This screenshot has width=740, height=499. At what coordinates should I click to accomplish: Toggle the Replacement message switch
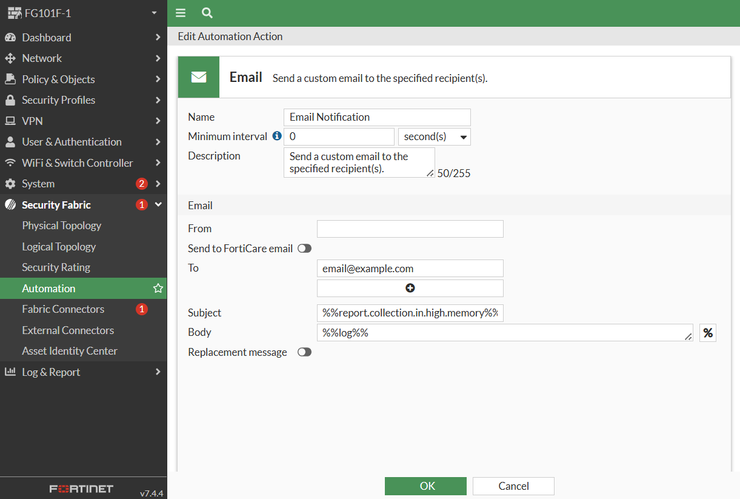pos(304,352)
